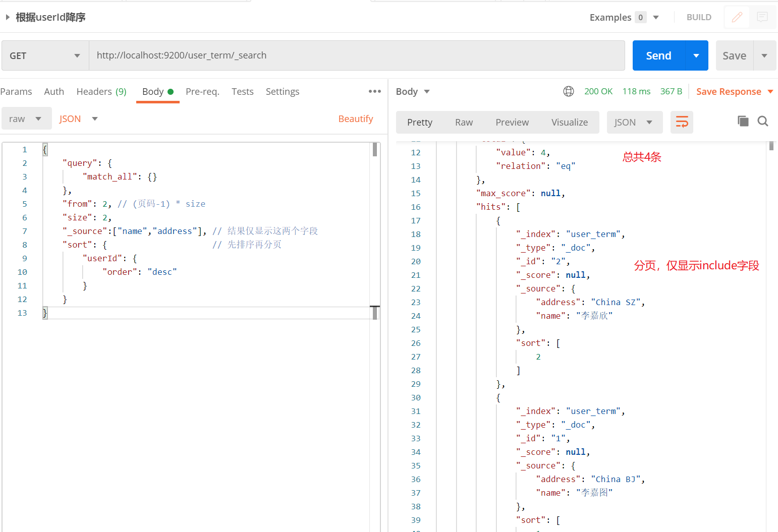Open the three-dots more options menu
778x532 pixels.
coord(375,91)
